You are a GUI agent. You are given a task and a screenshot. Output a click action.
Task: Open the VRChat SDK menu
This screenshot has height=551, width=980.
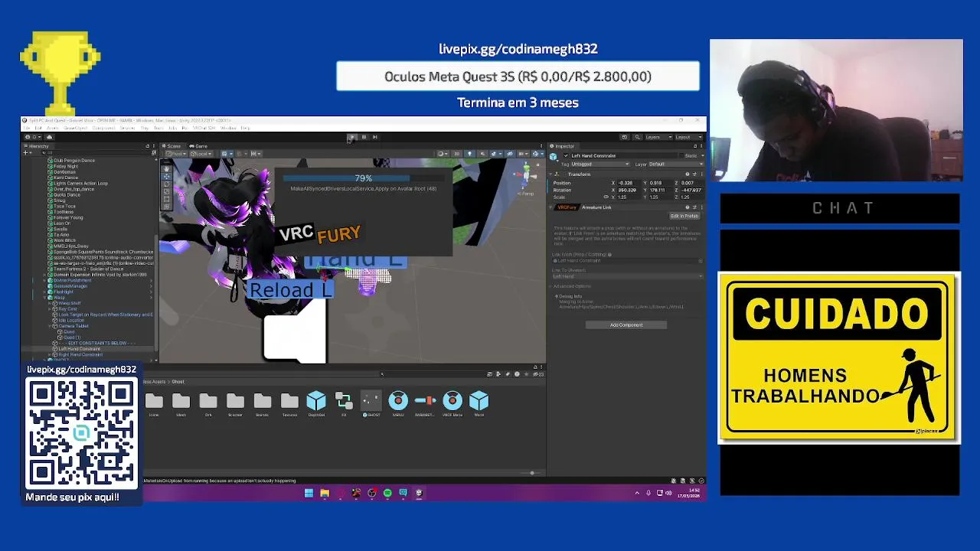[x=204, y=128]
